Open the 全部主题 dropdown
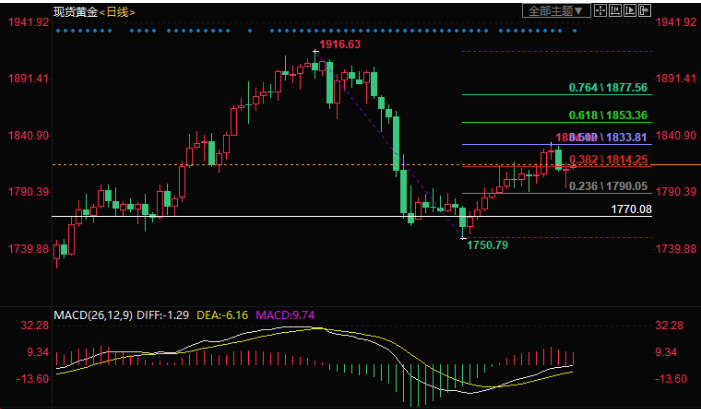The width and height of the screenshot is (701, 409). [550, 10]
